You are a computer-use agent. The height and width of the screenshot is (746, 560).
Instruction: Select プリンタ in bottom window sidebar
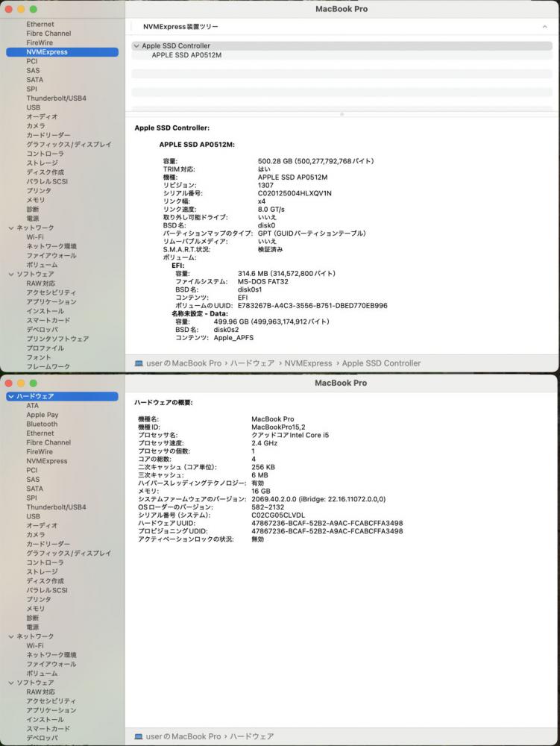point(39,600)
